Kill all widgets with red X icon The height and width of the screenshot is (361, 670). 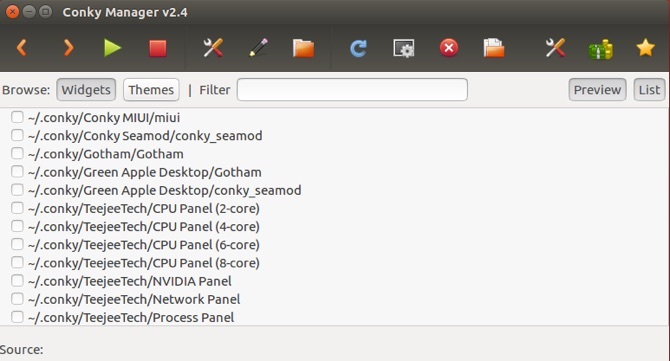449,48
